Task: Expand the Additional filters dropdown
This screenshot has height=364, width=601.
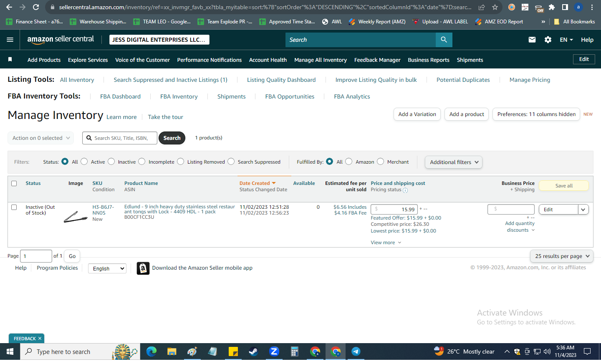Action: (454, 162)
